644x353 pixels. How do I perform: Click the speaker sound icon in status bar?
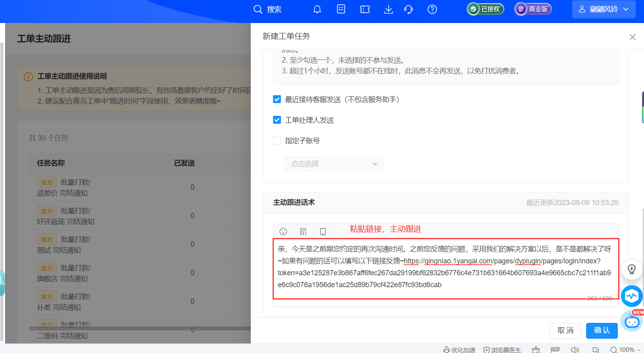(575, 349)
